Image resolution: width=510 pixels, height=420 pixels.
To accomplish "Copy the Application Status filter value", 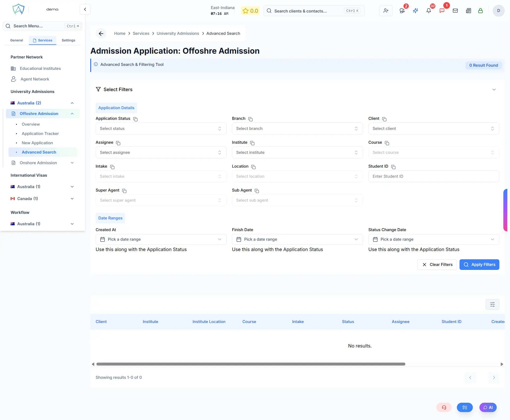I will 135,119.
